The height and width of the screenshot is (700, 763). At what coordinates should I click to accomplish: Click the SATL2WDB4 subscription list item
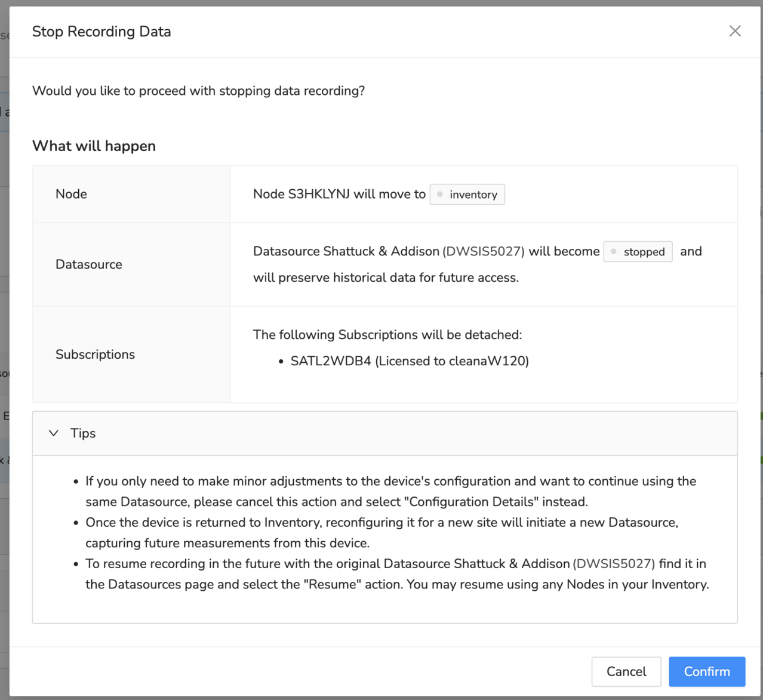point(409,361)
